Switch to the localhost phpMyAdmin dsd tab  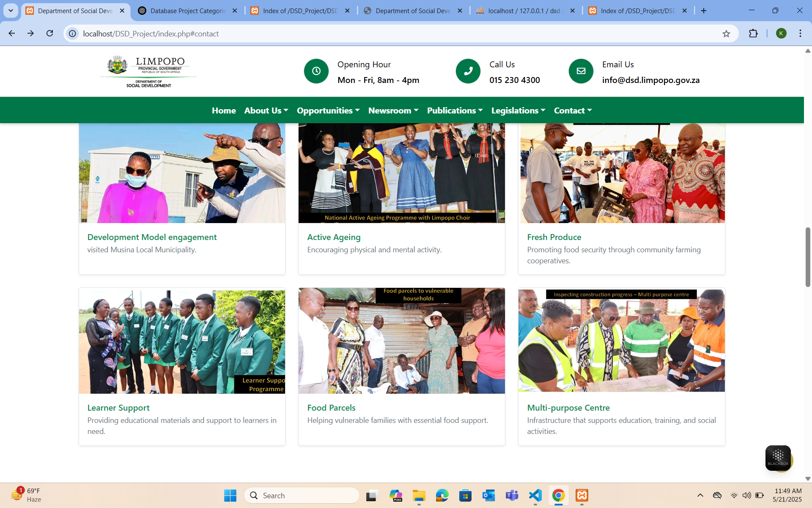coord(524,11)
